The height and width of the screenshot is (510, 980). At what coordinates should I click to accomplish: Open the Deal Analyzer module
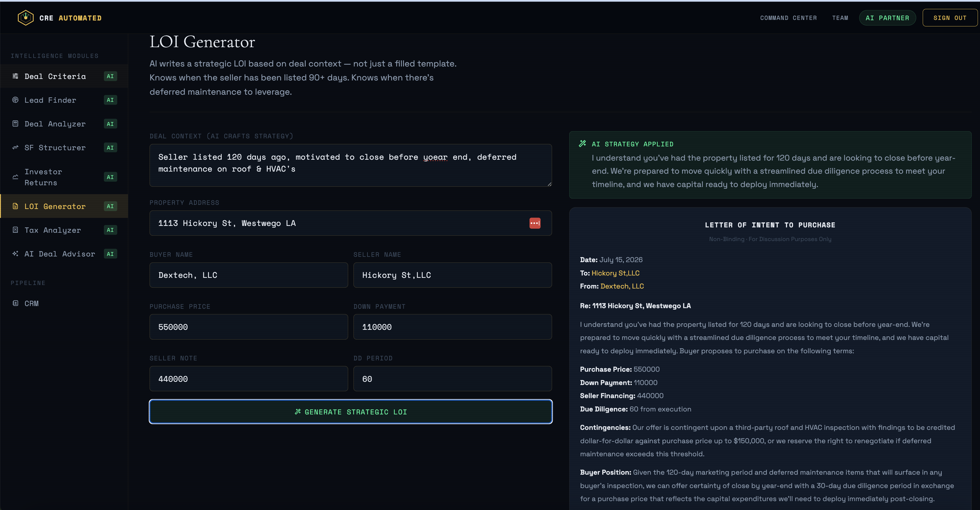click(x=64, y=124)
